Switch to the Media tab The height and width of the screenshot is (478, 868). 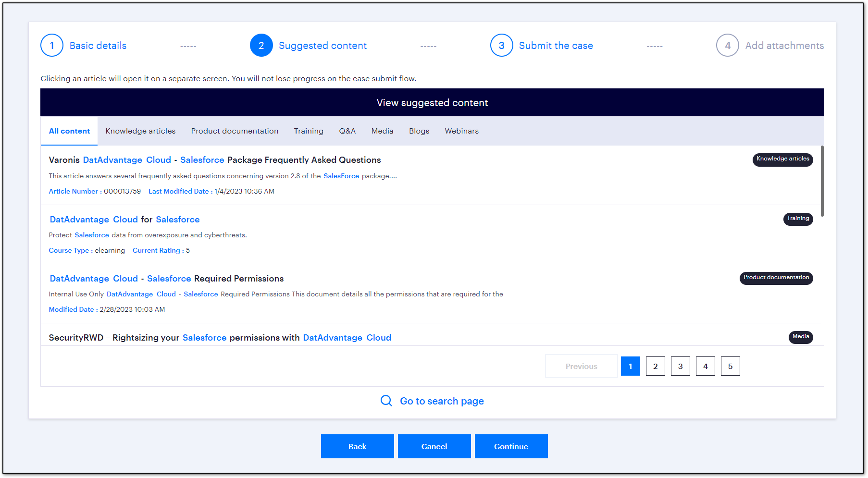(382, 131)
